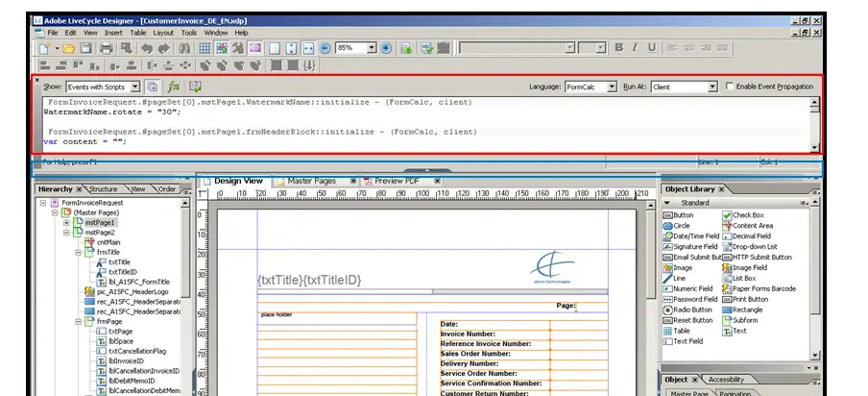Enable the Event Propagation checkbox
This screenshot has height=396, width=868.
[x=730, y=87]
